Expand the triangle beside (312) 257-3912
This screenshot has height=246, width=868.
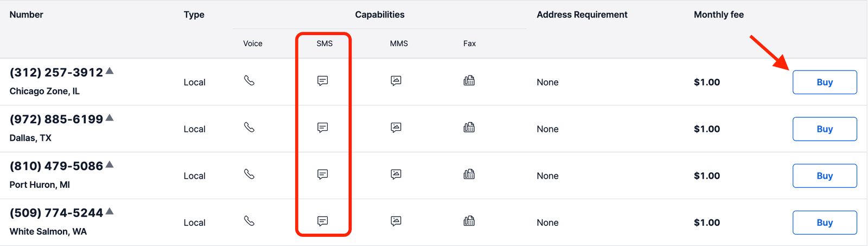tap(110, 71)
